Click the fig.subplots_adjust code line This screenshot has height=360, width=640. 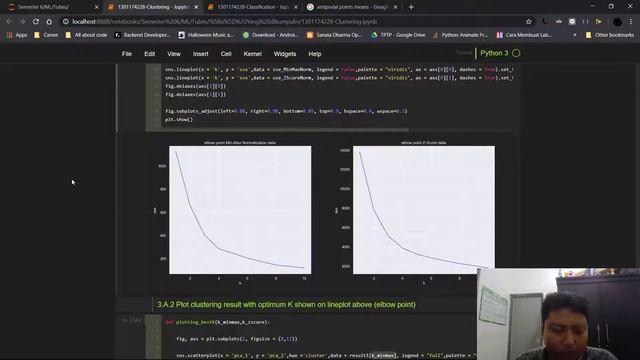(x=286, y=111)
